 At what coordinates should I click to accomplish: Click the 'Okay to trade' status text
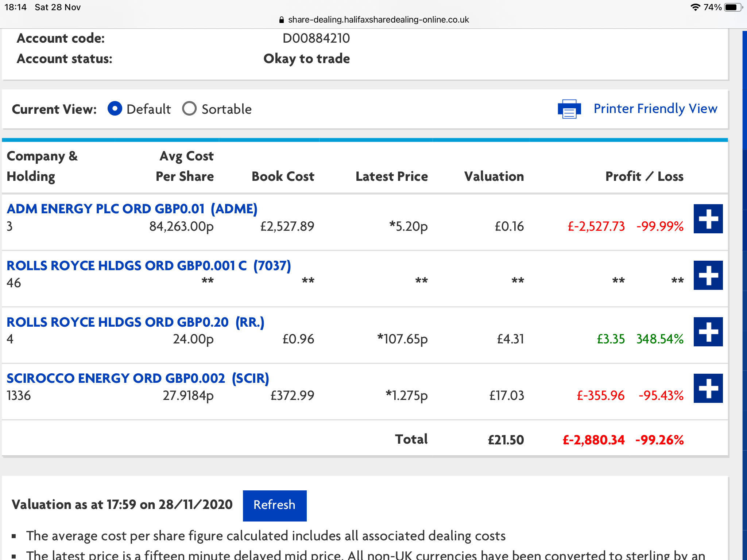click(x=307, y=59)
